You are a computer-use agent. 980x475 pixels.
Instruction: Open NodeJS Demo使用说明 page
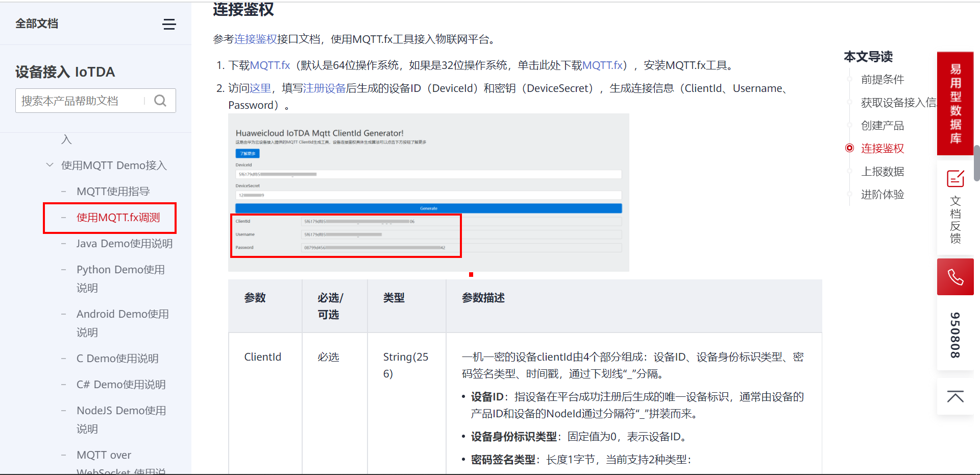[x=121, y=419]
